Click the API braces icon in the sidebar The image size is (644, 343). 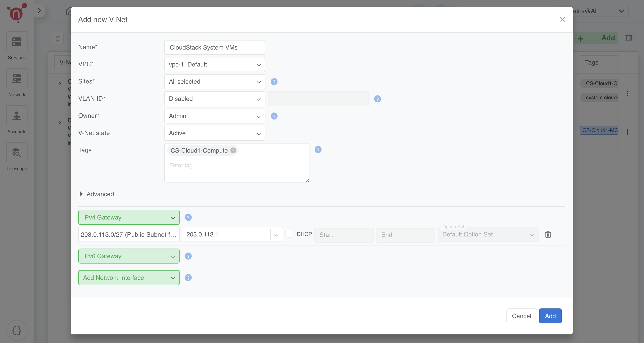click(17, 330)
